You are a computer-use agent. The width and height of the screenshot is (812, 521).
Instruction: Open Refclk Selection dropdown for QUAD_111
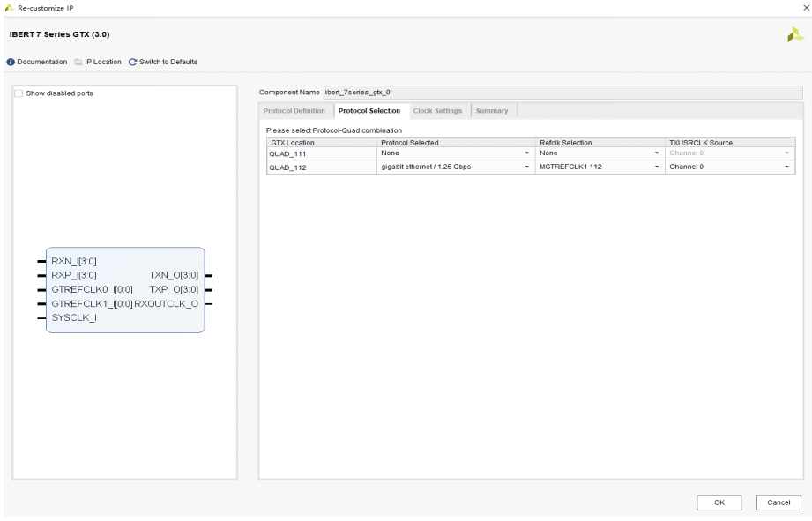[600, 153]
